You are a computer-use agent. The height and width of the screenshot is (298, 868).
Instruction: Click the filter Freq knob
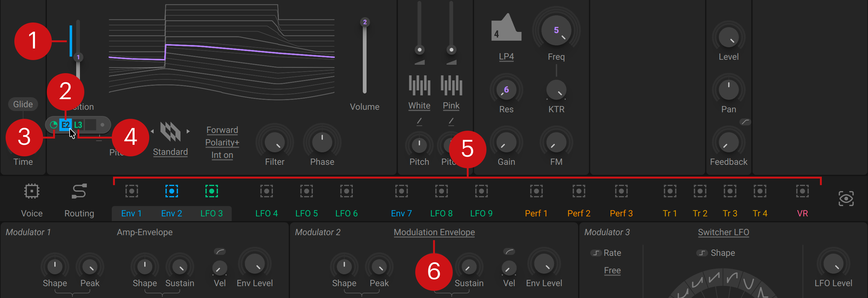click(x=556, y=30)
